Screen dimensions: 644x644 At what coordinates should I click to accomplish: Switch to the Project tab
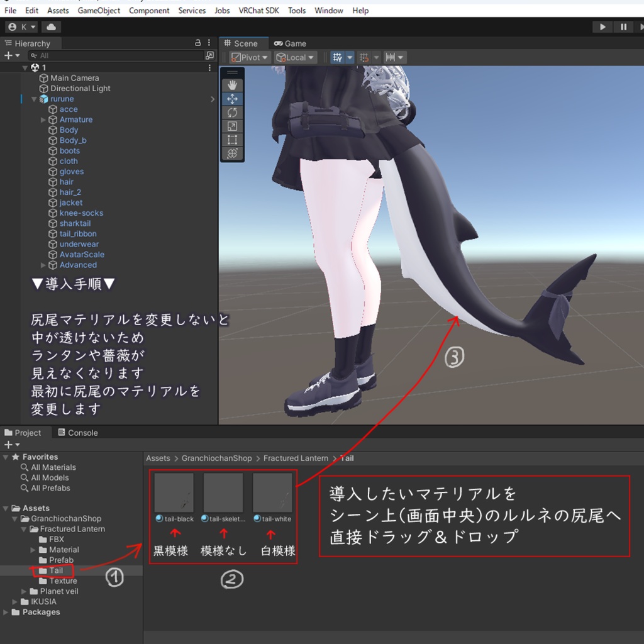click(23, 433)
